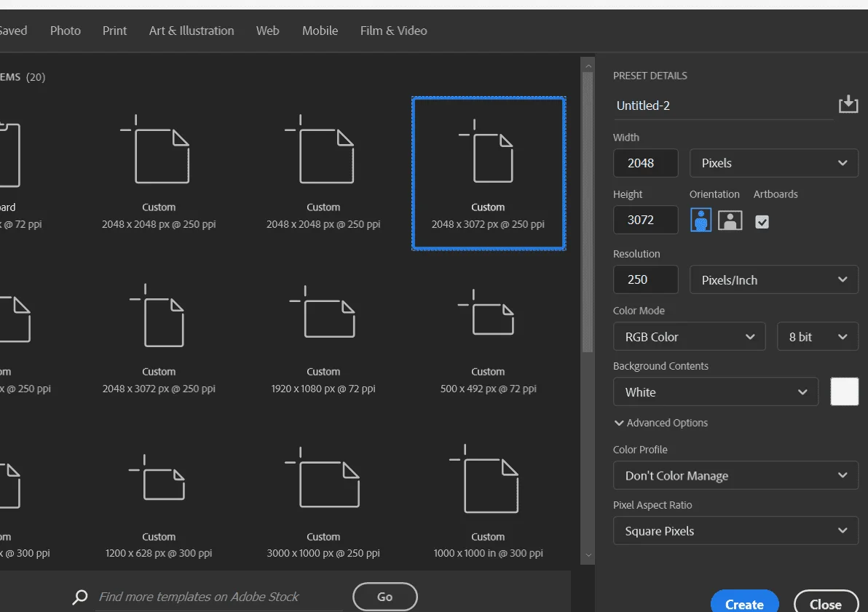Screen dimensions: 868x612
Task: Switch to the Film & Video tab
Action: click(394, 31)
